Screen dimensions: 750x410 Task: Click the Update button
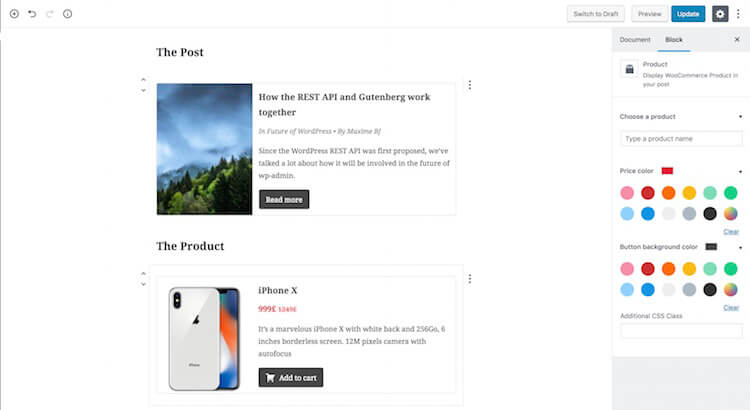coord(688,14)
